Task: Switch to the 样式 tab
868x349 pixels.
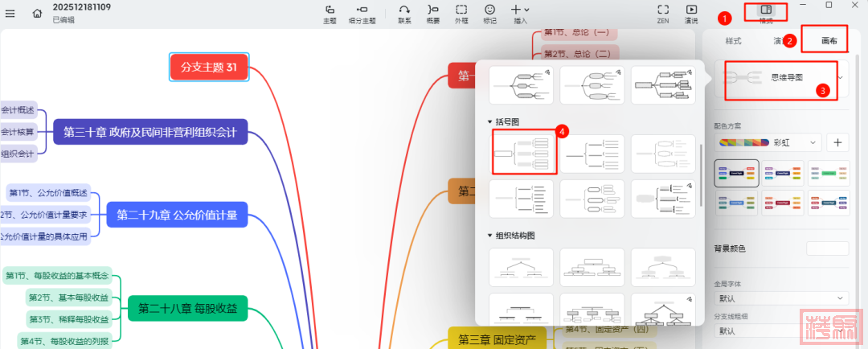Action: [733, 40]
